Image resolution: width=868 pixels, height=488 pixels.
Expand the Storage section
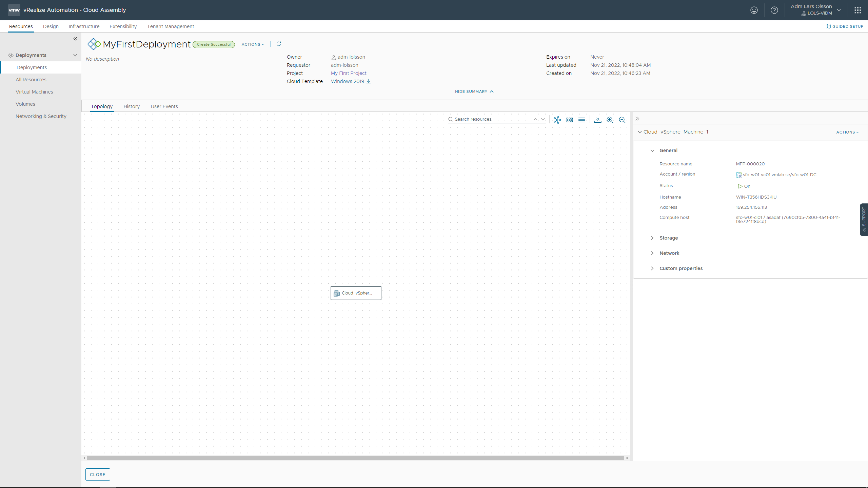click(x=652, y=238)
